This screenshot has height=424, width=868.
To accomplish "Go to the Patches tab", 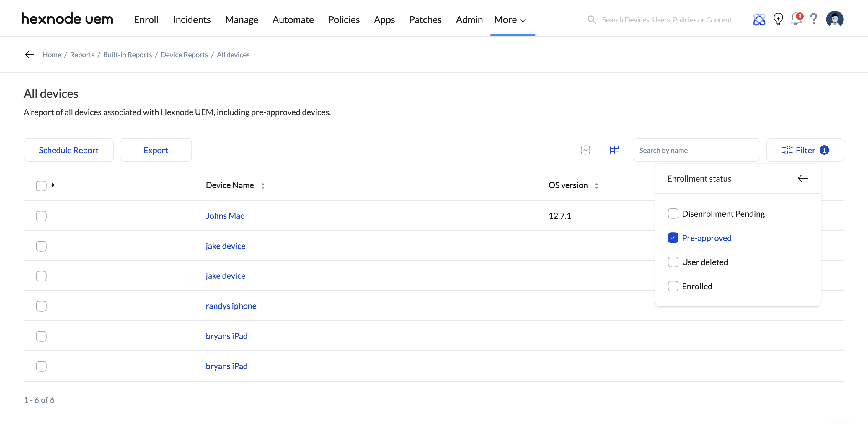I will click(x=425, y=20).
